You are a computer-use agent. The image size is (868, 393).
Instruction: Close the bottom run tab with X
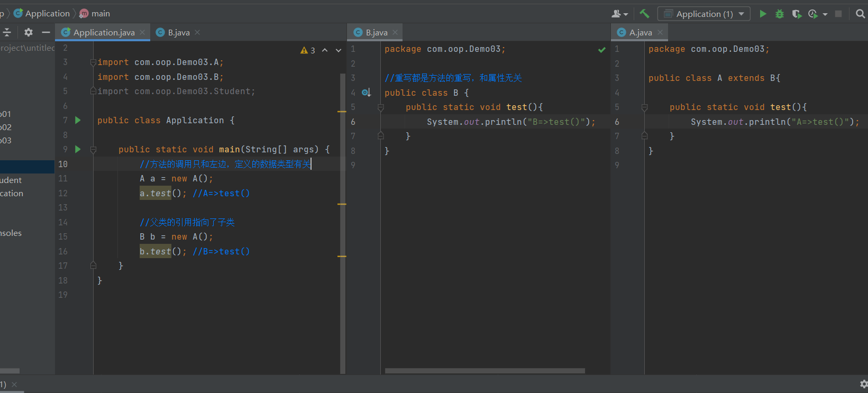(x=14, y=385)
